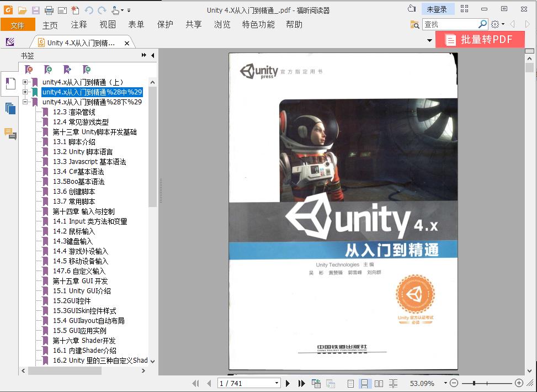Click the zoom out minus button
Screen dimensions: 537x392
454,383
